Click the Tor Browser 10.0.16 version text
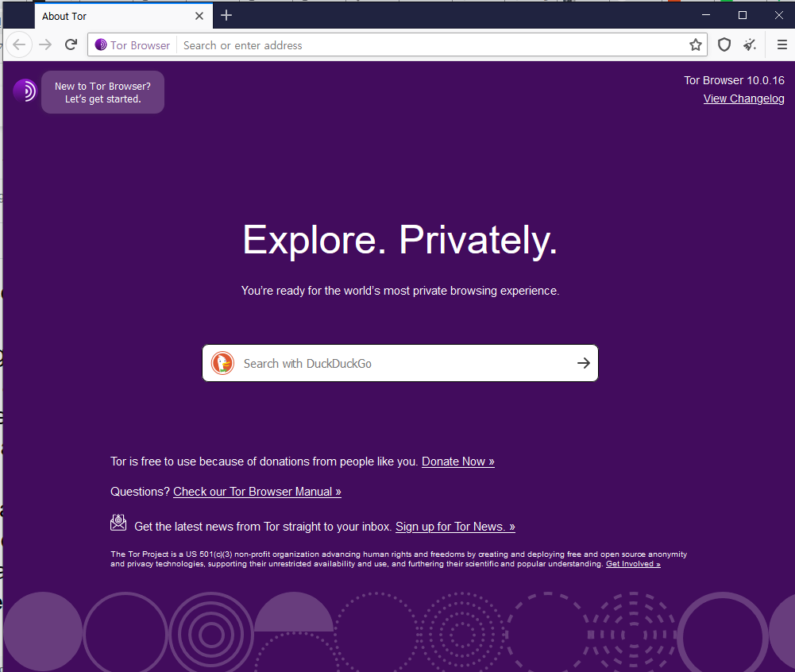Screen dimensions: 795x672 [734, 80]
